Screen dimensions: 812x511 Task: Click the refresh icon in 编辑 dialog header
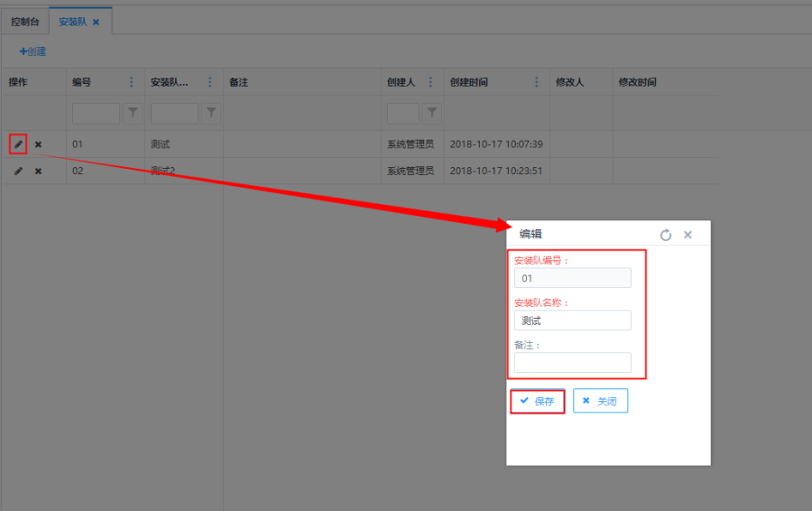click(x=666, y=235)
